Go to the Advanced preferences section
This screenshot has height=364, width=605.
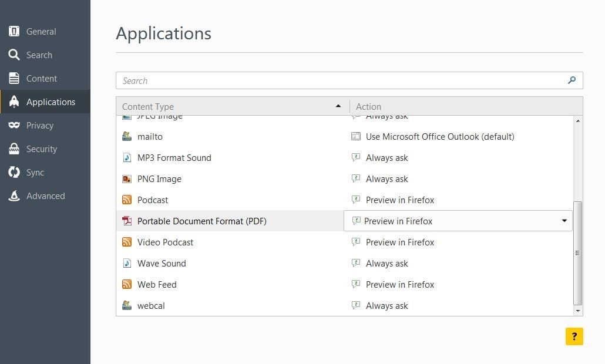(x=45, y=196)
